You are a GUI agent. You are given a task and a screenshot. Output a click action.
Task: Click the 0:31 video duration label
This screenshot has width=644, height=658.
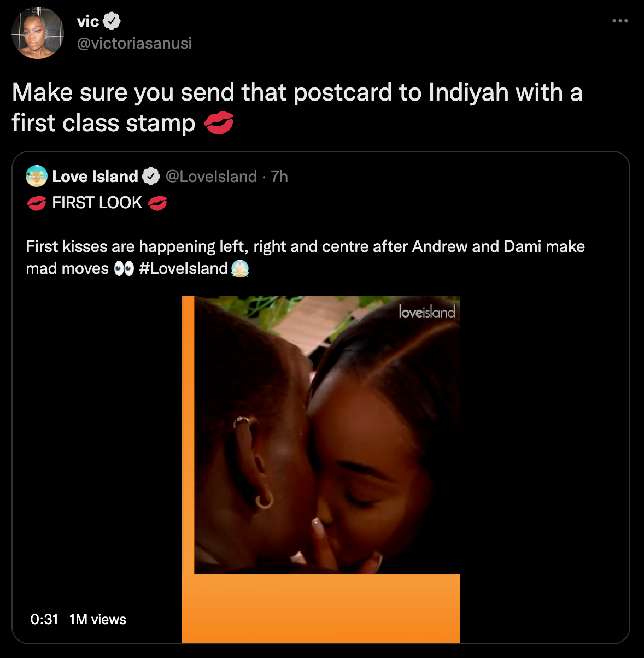(44, 619)
